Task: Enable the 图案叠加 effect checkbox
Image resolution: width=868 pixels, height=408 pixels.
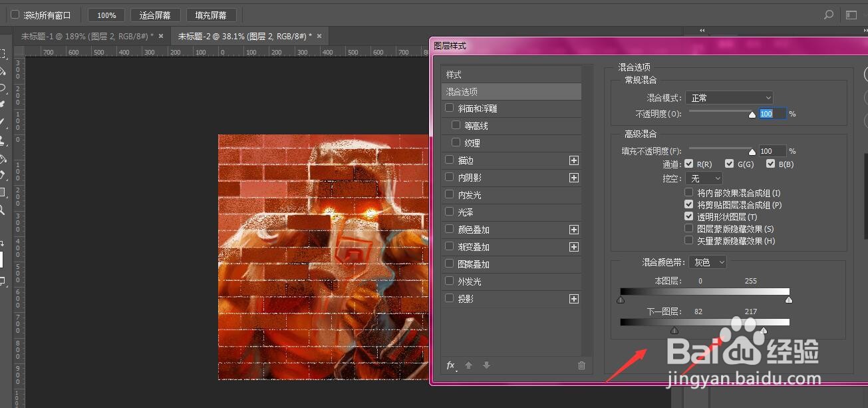Action: [x=450, y=264]
